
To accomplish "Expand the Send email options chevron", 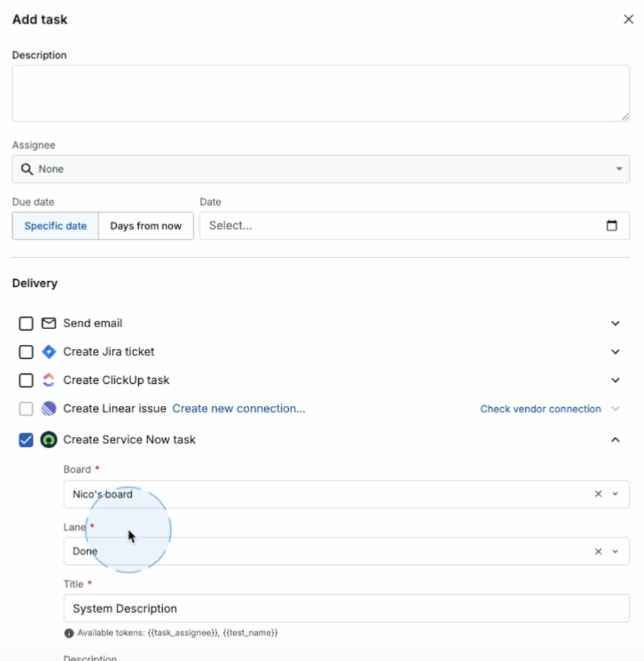I will click(615, 323).
